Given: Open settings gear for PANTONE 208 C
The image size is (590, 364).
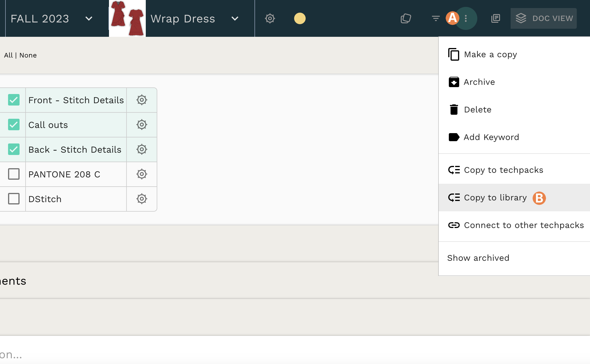Looking at the screenshot, I should [142, 174].
